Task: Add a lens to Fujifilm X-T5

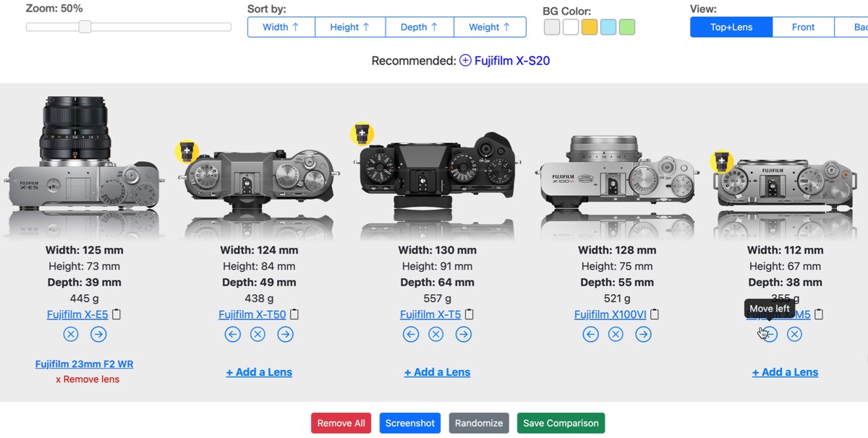Action: tap(437, 372)
